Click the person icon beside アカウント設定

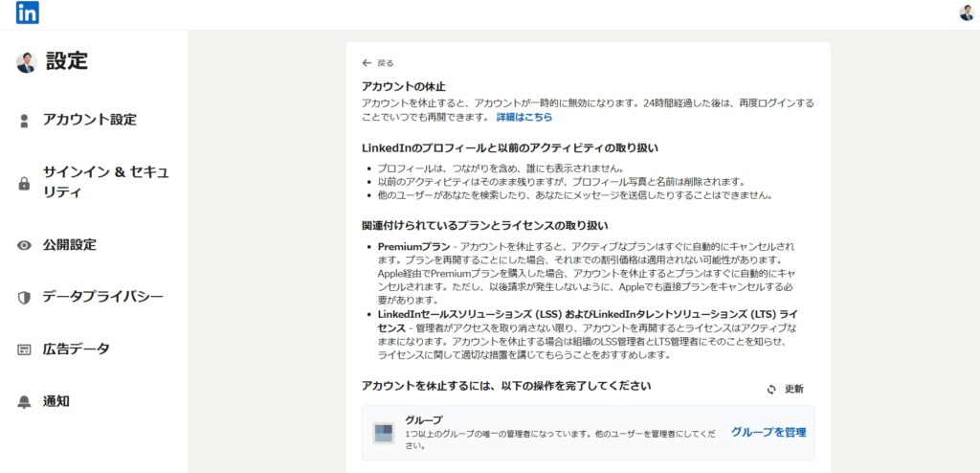(25, 121)
